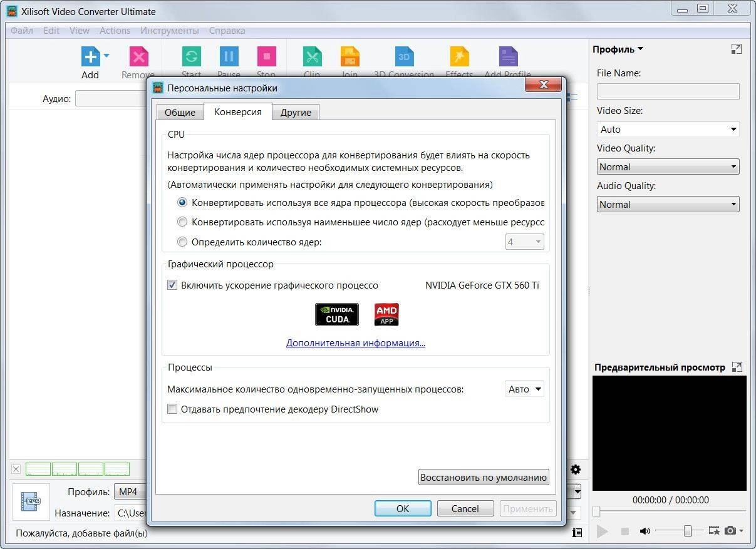Select convert using all processor cores
Image resolution: width=756 pixels, height=549 pixels.
click(x=182, y=203)
